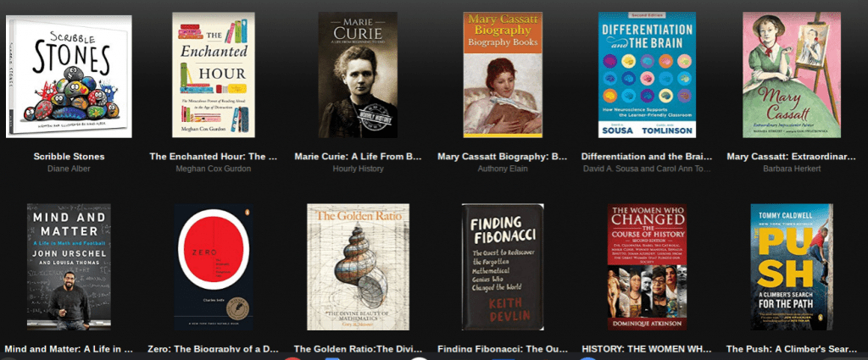
Task: Click the Scribble Stones title text
Action: point(69,157)
